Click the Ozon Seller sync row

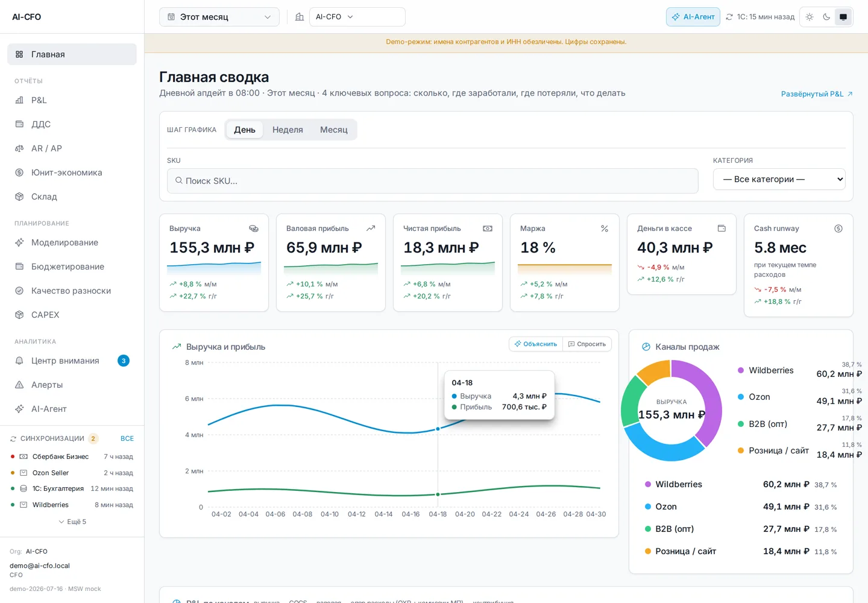coord(72,473)
